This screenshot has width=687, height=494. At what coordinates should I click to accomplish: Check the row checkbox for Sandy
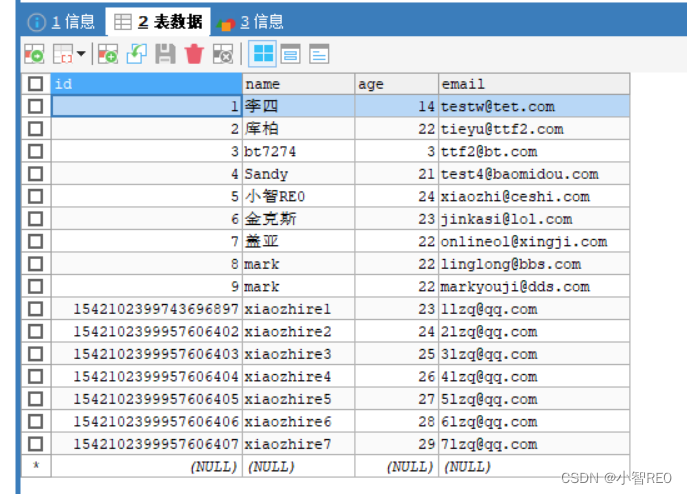pyautogui.click(x=35, y=174)
